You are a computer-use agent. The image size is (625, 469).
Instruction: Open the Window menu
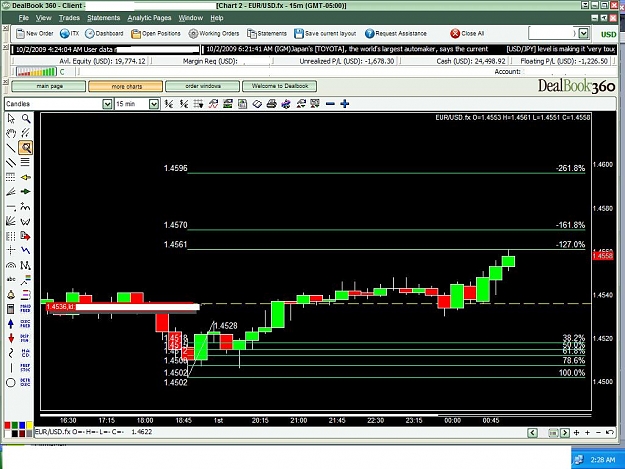191,18
